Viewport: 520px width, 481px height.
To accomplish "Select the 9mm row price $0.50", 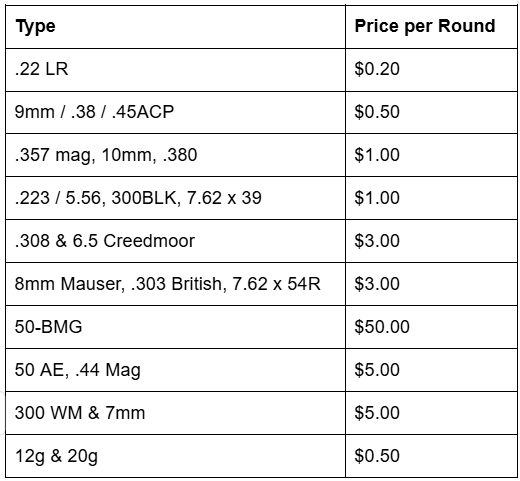I will (x=431, y=112).
